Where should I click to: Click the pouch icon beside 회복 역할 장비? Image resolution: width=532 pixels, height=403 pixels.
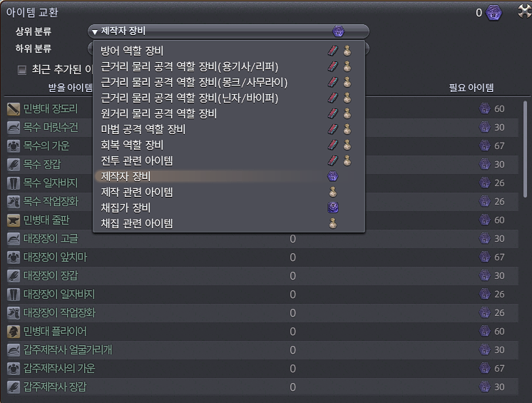click(x=347, y=145)
